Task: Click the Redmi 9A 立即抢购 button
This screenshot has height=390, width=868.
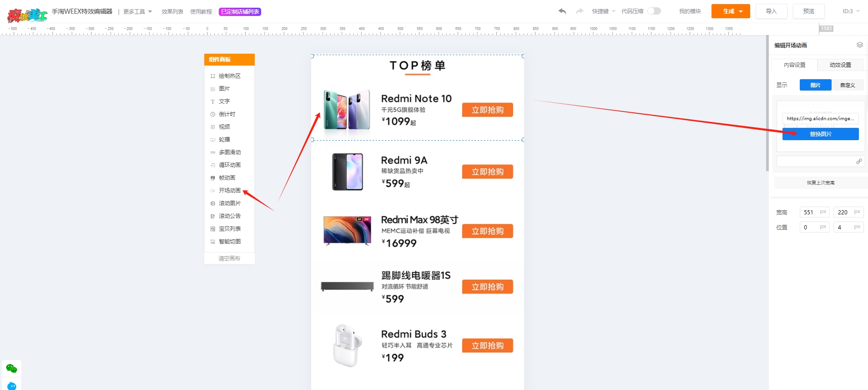Action: tap(488, 172)
